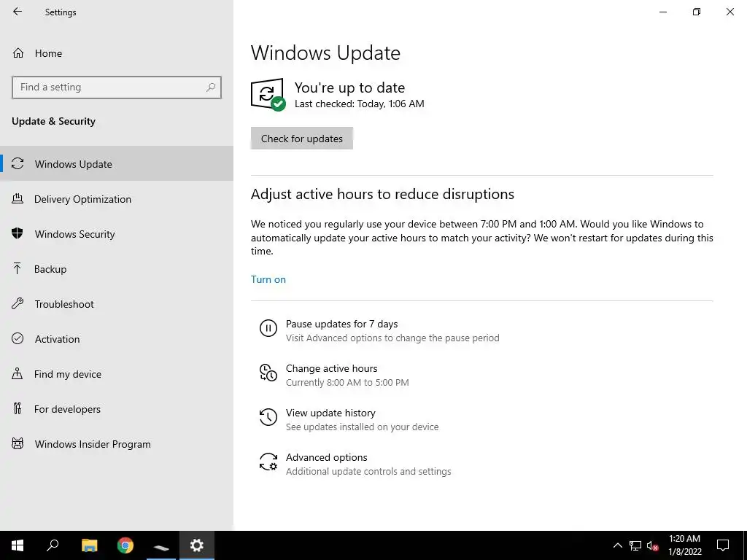Click the Turn on link for active hours
The image size is (747, 560).
coord(268,279)
